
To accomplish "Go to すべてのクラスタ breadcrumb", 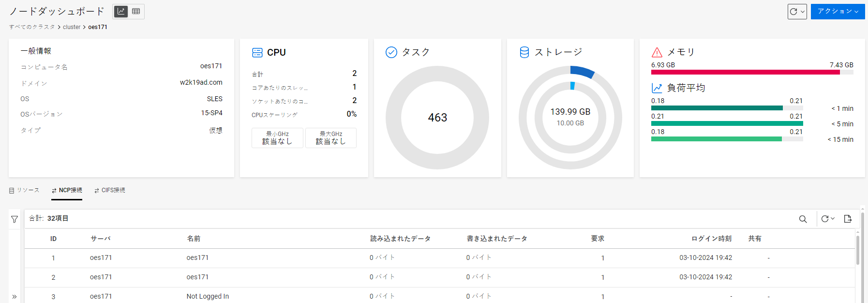I will tap(32, 27).
